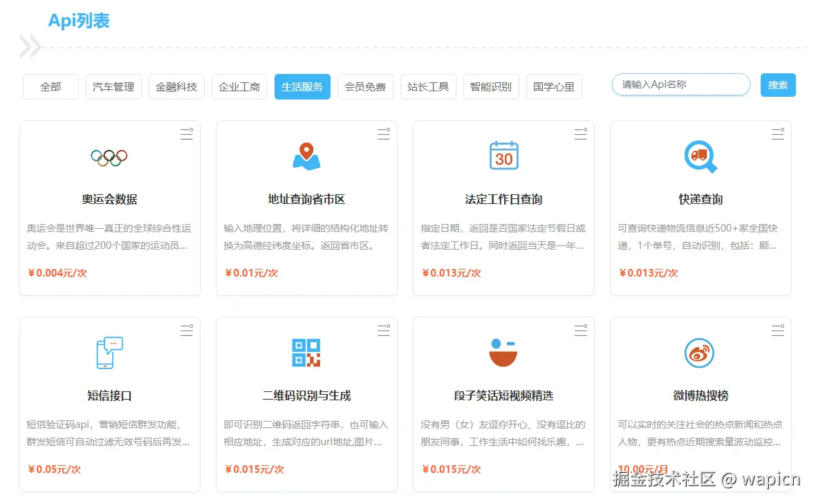Expand options menu on 微博热搜榜 card

(777, 330)
